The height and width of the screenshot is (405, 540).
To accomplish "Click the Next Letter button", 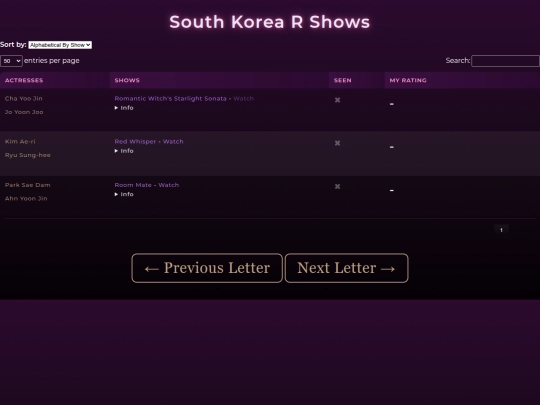I will (346, 268).
